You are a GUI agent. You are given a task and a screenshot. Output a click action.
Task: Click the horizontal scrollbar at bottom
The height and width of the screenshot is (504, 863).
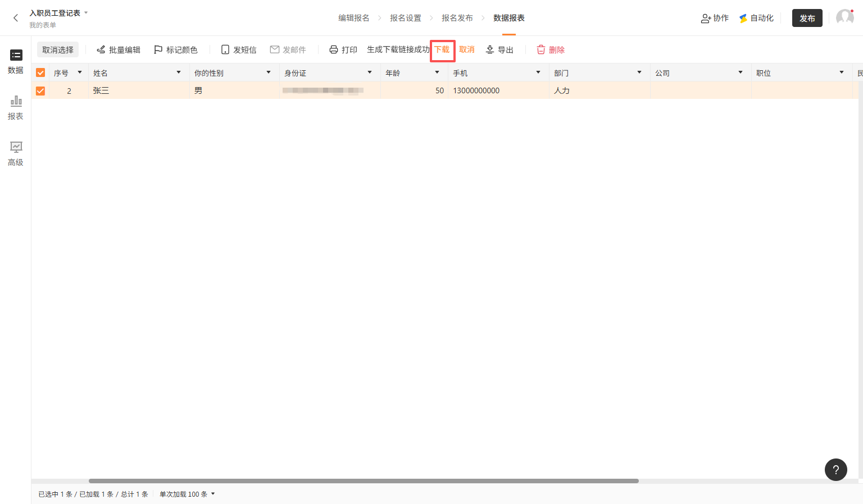coord(364,481)
